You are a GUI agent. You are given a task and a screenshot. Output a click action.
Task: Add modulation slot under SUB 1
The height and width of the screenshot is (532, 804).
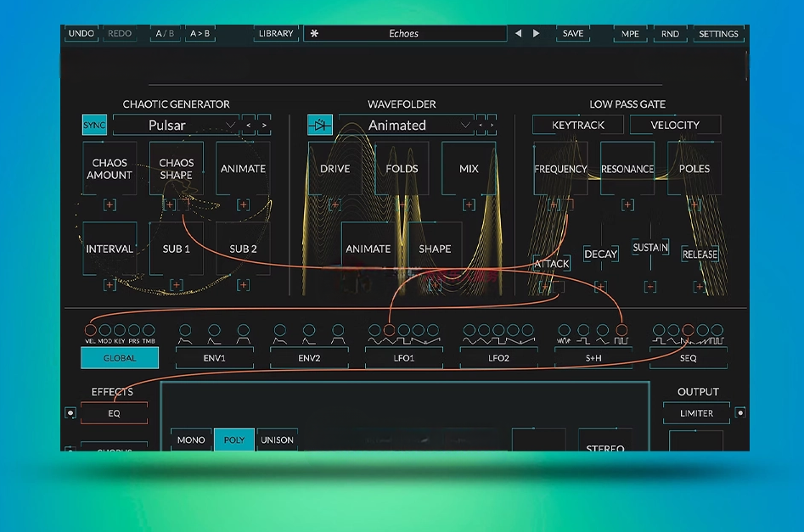pos(177,285)
